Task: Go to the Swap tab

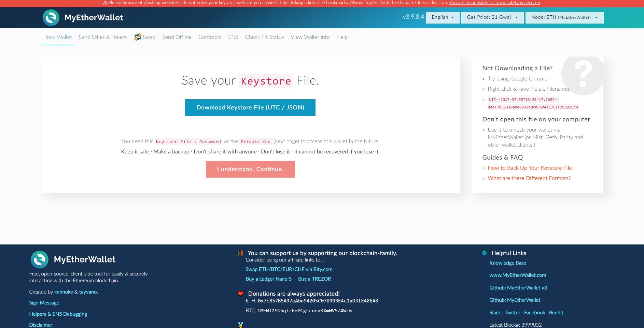Action: pos(145,37)
